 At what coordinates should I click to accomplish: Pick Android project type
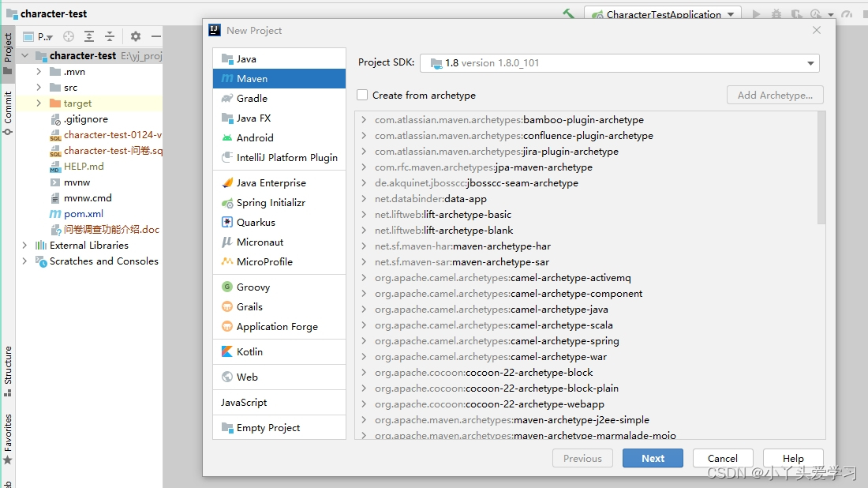click(x=279, y=137)
